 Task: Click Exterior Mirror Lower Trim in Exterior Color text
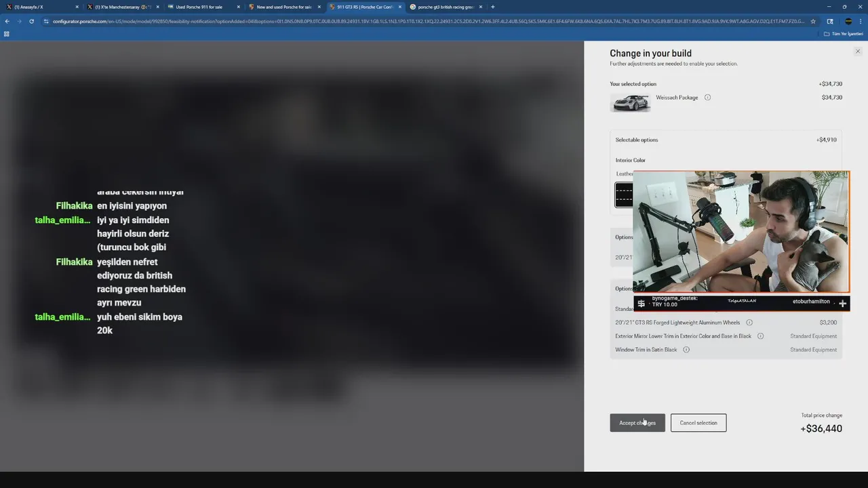click(683, 336)
